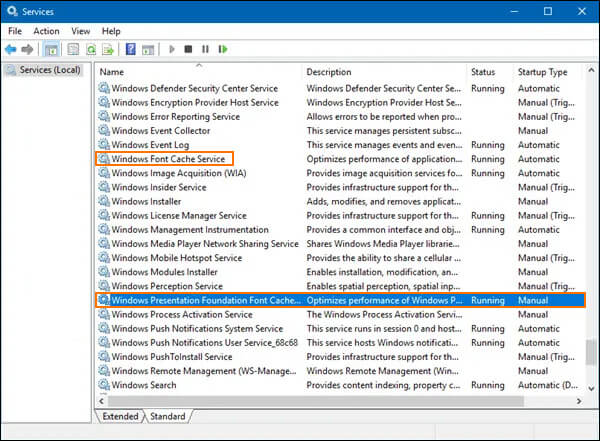Click the horizontal scrollbar right arrow
The image size is (600, 441).
579,401
